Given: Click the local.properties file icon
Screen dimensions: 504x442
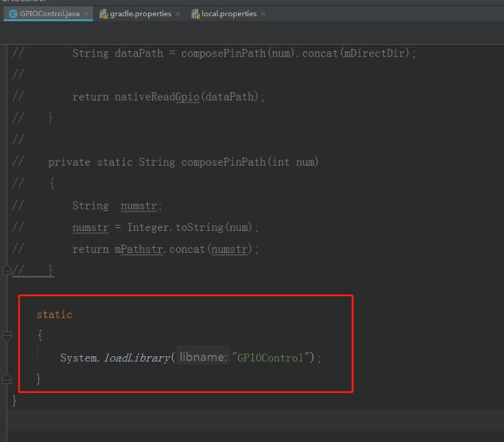Looking at the screenshot, I should pyautogui.click(x=195, y=14).
